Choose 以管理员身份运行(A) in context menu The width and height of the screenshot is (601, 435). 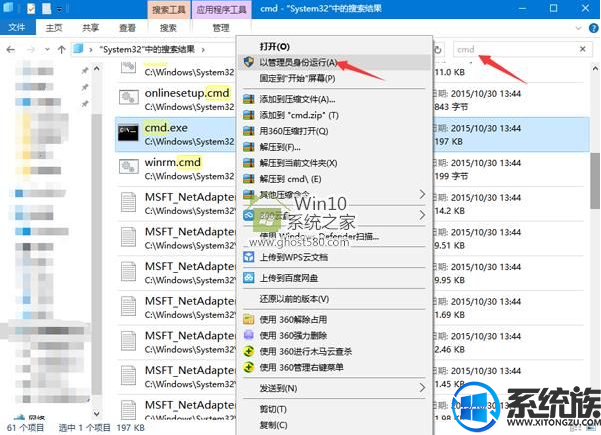333,62
